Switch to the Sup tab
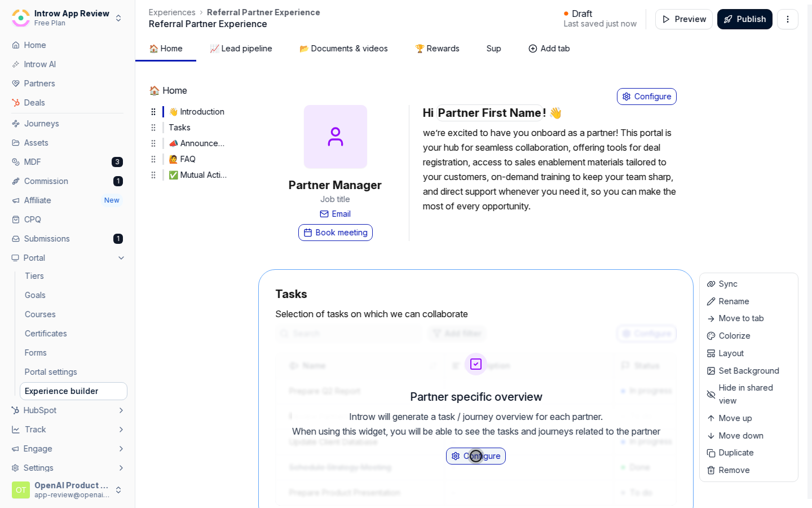This screenshot has width=812, height=508. pyautogui.click(x=493, y=49)
